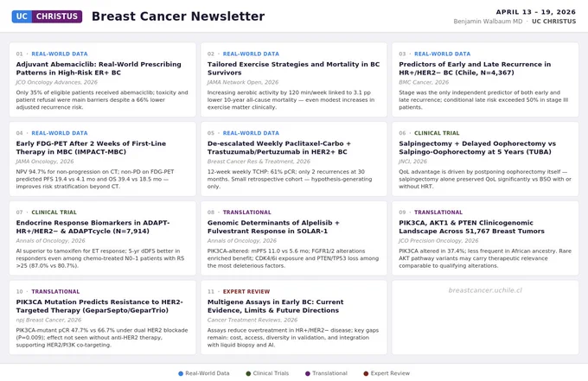Screen dimensions: 588x381
Task: Click journal name Cancer Treatment Reviews, 2026
Action: (252, 320)
